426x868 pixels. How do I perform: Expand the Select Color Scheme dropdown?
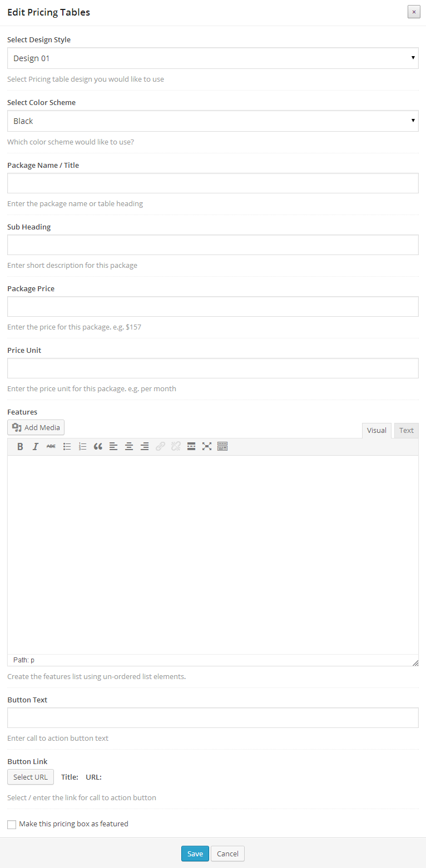pos(212,121)
